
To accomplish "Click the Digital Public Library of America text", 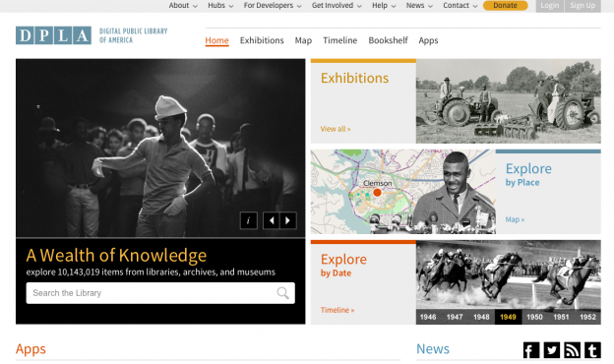I will [133, 35].
